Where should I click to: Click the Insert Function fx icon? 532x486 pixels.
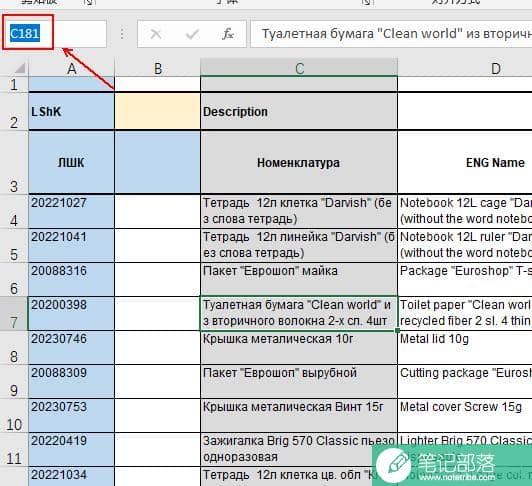tap(228, 34)
